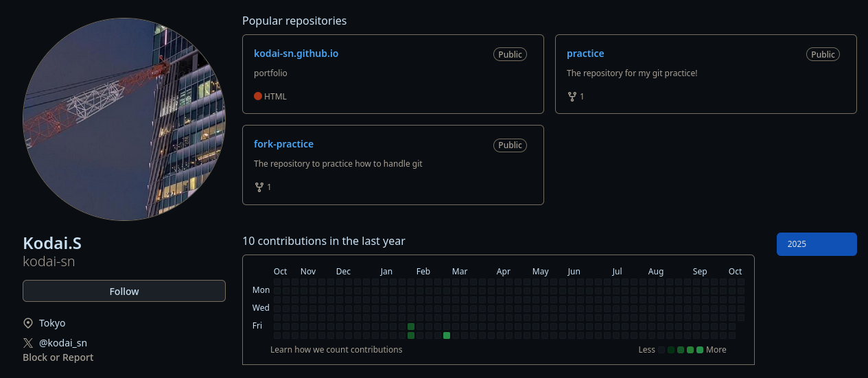This screenshot has width=868, height=378.
Task: Click the Public badge on the practice card
Action: [823, 54]
